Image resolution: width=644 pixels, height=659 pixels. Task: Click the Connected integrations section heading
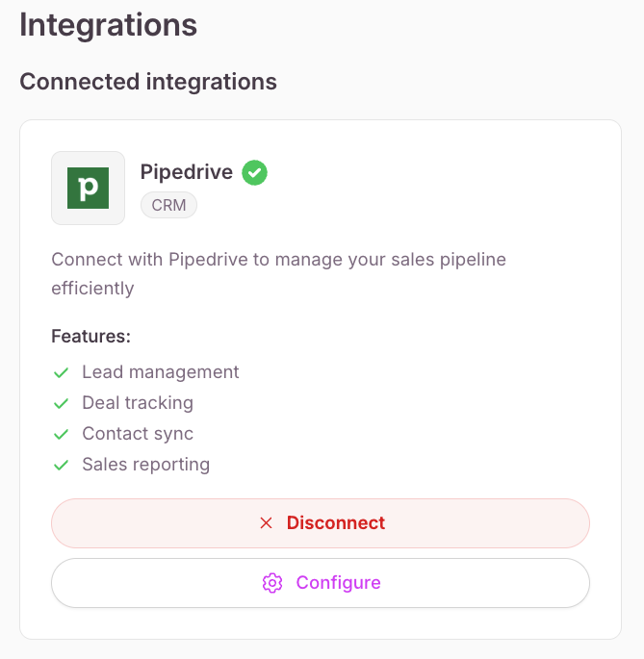pyautogui.click(x=148, y=82)
